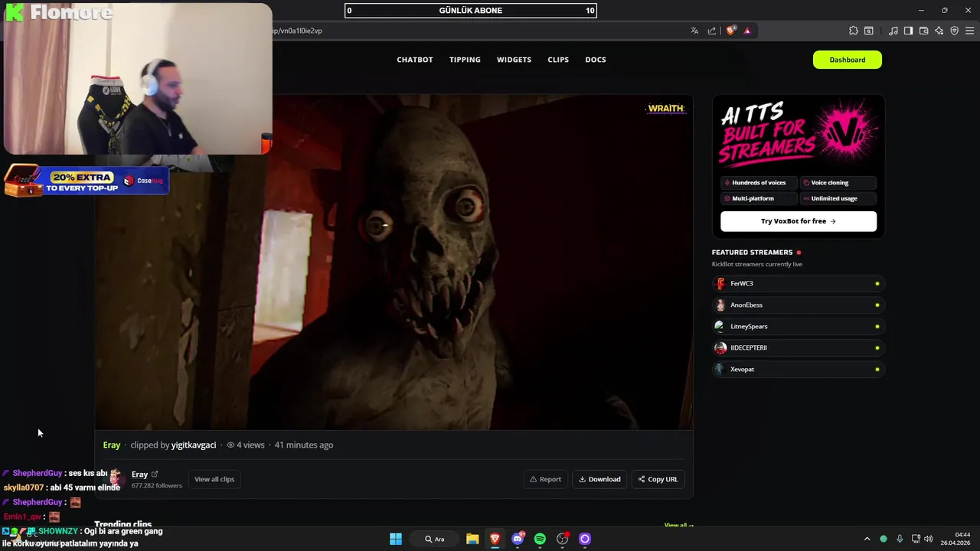Open the Leo AI sparkle icon
The height and width of the screenshot is (551, 980).
coord(939,31)
